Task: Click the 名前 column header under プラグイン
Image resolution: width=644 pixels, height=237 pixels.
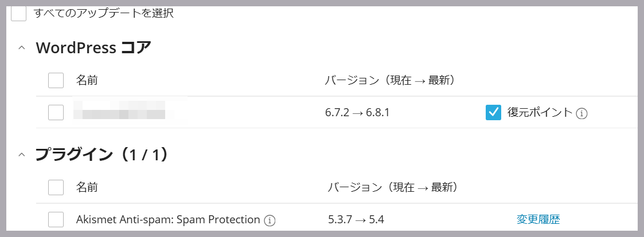Action: tap(87, 187)
